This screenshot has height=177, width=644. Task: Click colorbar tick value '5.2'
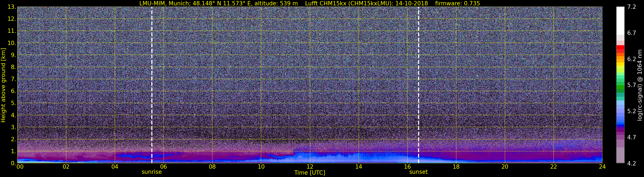[x=632, y=111]
